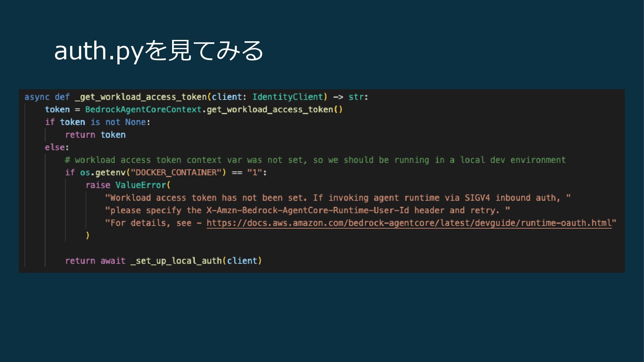Click the 'raise ValueError(' text
The image size is (644, 362).
[x=128, y=185]
